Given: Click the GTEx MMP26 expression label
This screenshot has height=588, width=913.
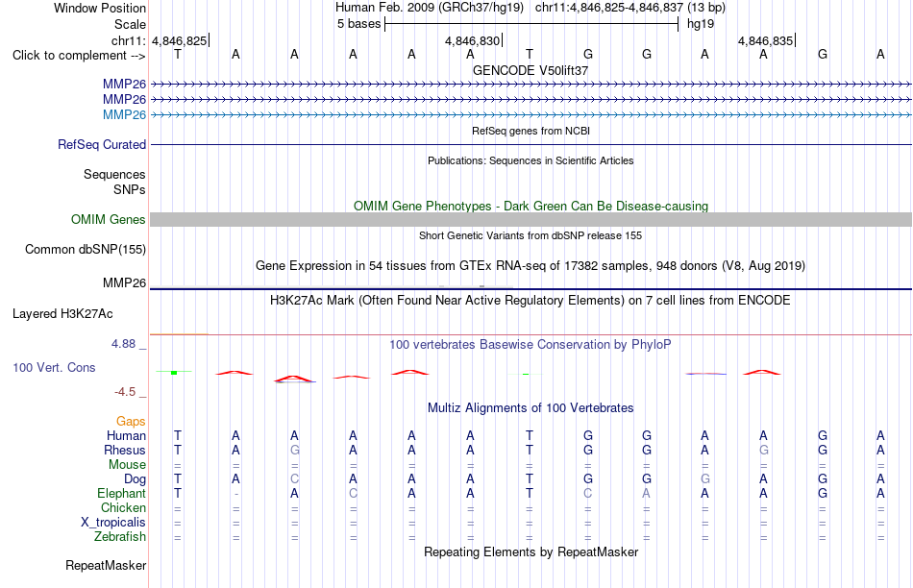Looking at the screenshot, I should (x=124, y=282).
